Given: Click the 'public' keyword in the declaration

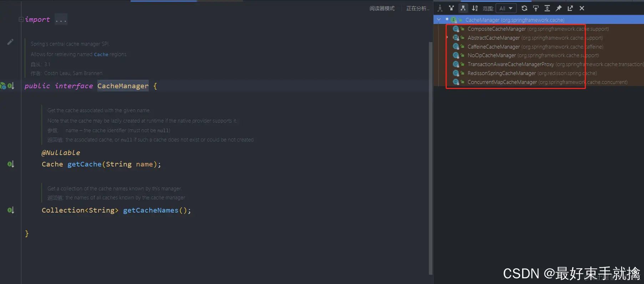Looking at the screenshot, I should [x=37, y=86].
